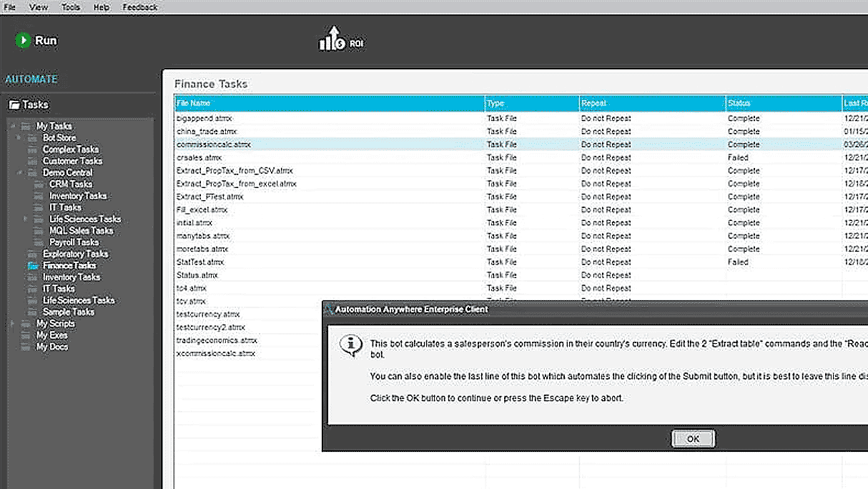Select the xcommissioncalc.atmx file row

[x=248, y=354]
